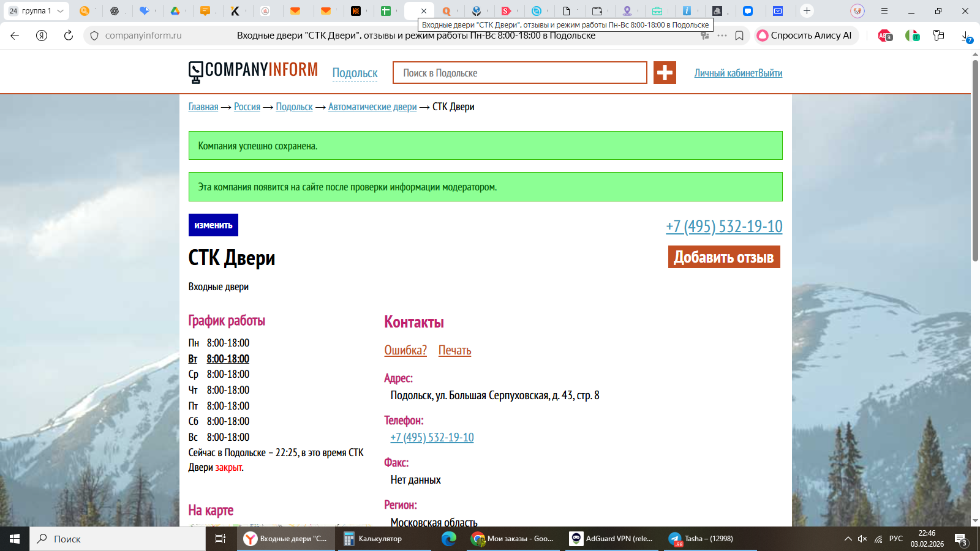Close the active СТК Двери tab
The height and width of the screenshot is (551, 980).
point(423,11)
